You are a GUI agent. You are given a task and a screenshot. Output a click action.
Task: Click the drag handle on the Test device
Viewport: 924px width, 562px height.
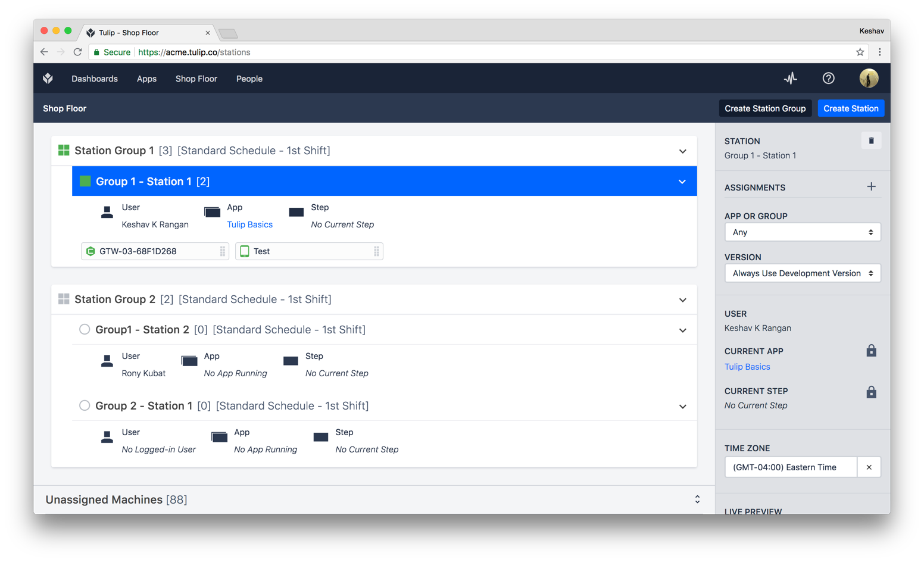pyautogui.click(x=376, y=251)
